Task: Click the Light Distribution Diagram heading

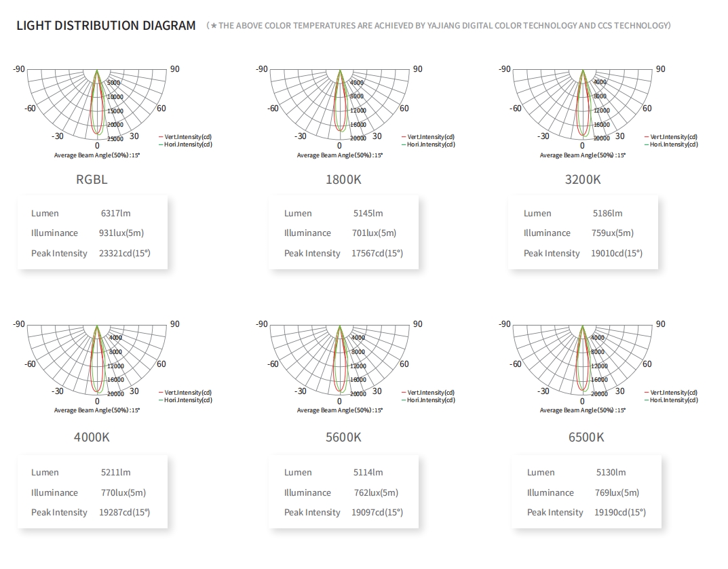Action: (x=106, y=26)
